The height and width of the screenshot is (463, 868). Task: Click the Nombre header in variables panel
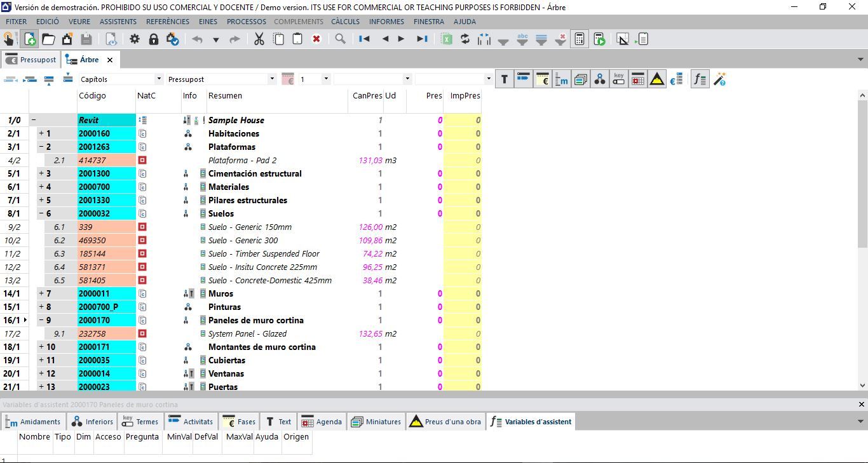point(34,437)
